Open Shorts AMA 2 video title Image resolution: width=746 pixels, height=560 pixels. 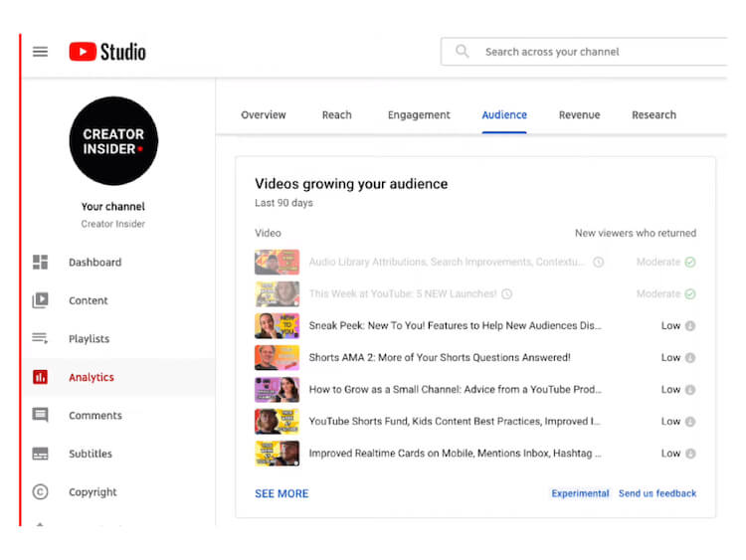[x=440, y=358]
